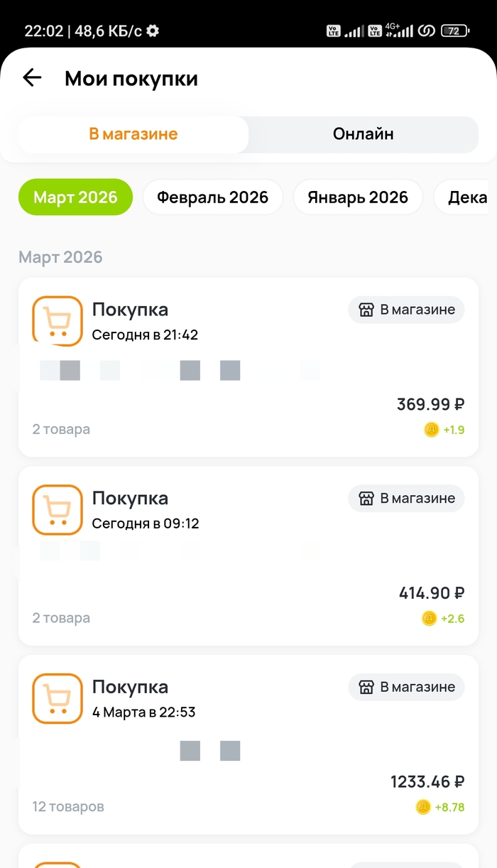The width and height of the screenshot is (497, 868).
Task: Tap cart icon of 09:12 purchase
Action: 58,509
